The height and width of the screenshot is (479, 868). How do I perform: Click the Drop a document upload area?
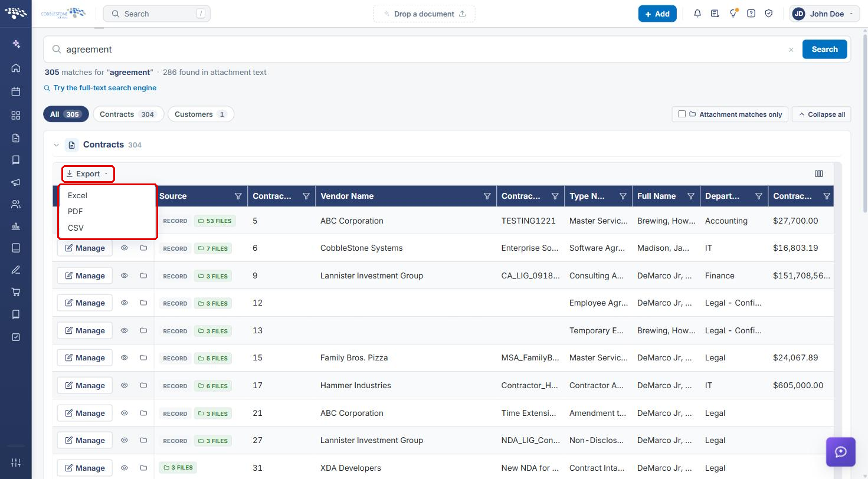[424, 14]
